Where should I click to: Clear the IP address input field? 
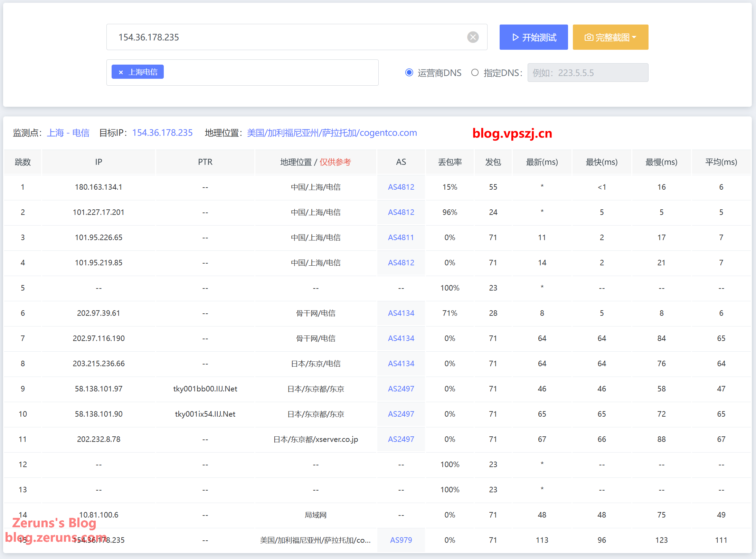point(473,37)
